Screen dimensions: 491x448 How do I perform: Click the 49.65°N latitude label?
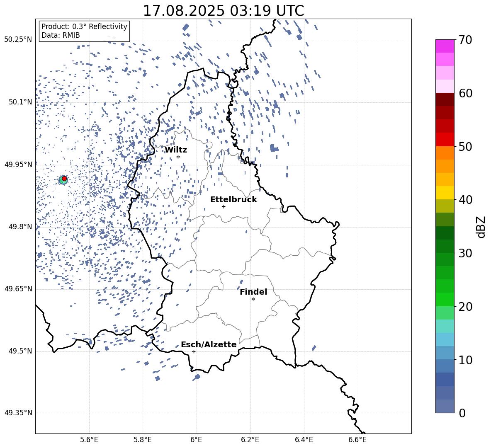pyautogui.click(x=18, y=289)
